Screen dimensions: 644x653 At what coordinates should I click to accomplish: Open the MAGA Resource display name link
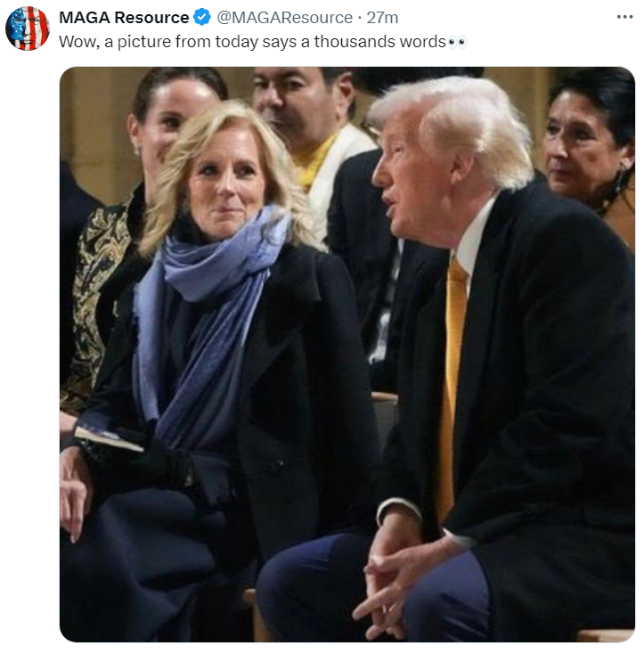tap(124, 18)
